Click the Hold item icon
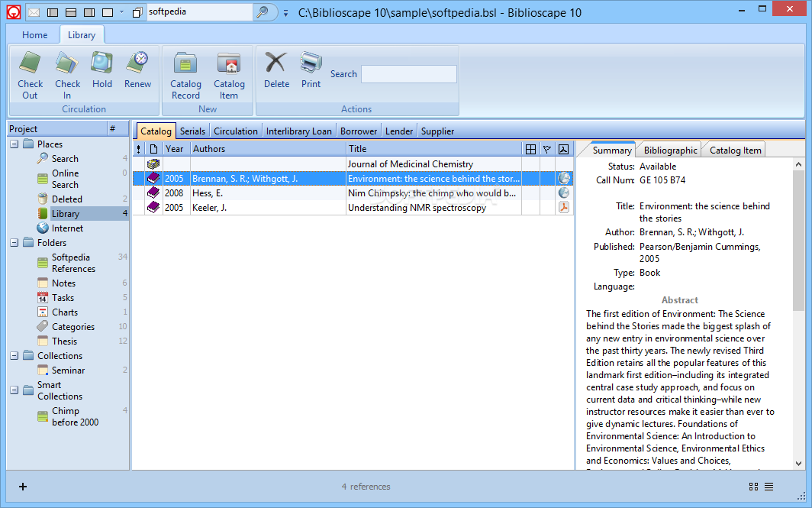This screenshot has height=508, width=812. click(101, 63)
